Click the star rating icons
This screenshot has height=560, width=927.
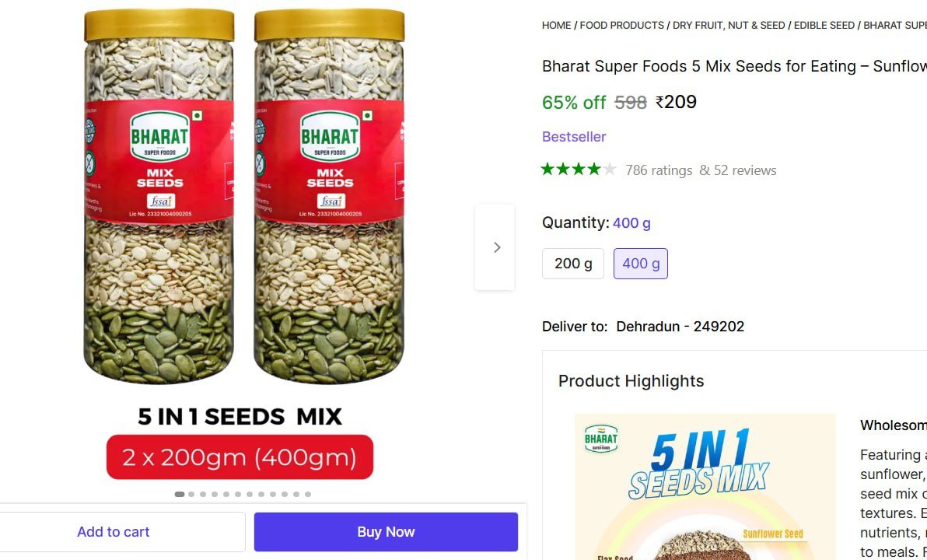pos(579,170)
